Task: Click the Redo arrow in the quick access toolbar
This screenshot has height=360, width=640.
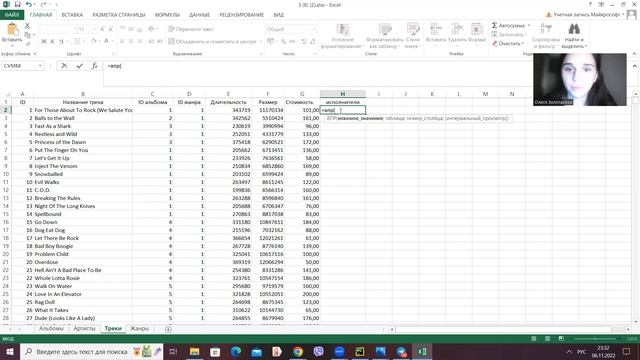Action: click(x=43, y=4)
